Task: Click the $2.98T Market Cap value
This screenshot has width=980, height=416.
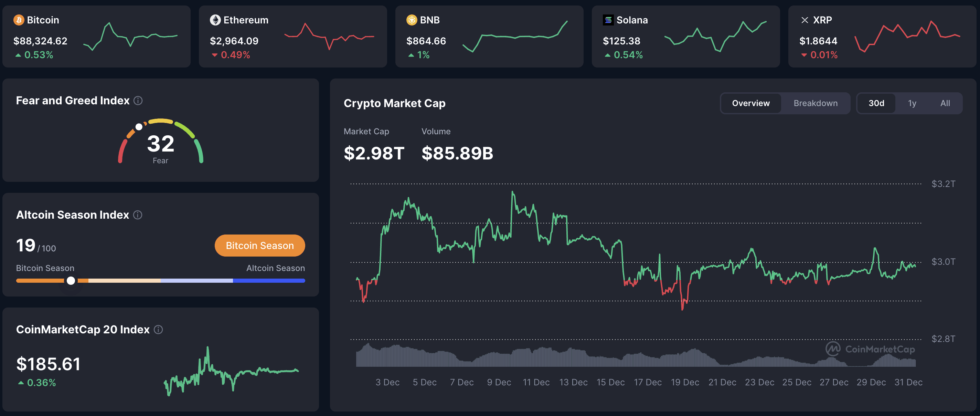Action: [374, 154]
